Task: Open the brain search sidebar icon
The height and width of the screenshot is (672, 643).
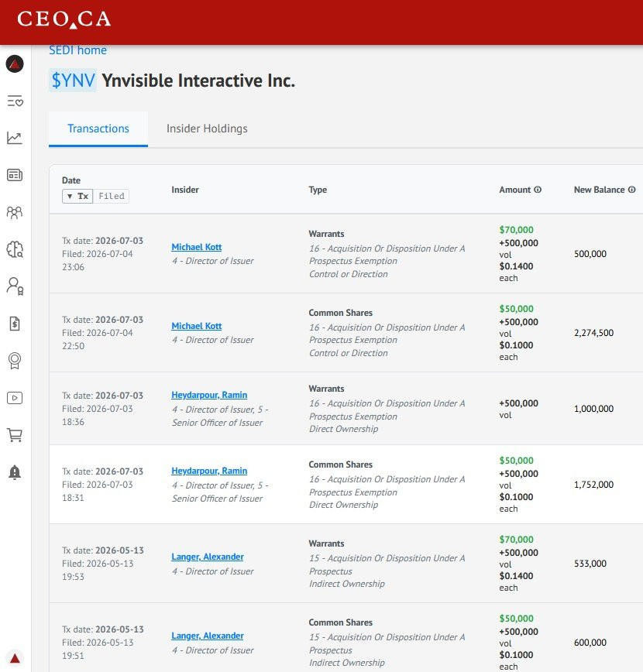Action: pos(15,249)
